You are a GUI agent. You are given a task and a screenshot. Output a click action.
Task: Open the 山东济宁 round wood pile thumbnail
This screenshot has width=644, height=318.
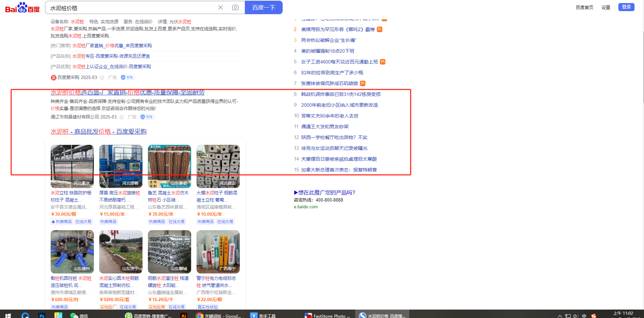click(x=121, y=252)
